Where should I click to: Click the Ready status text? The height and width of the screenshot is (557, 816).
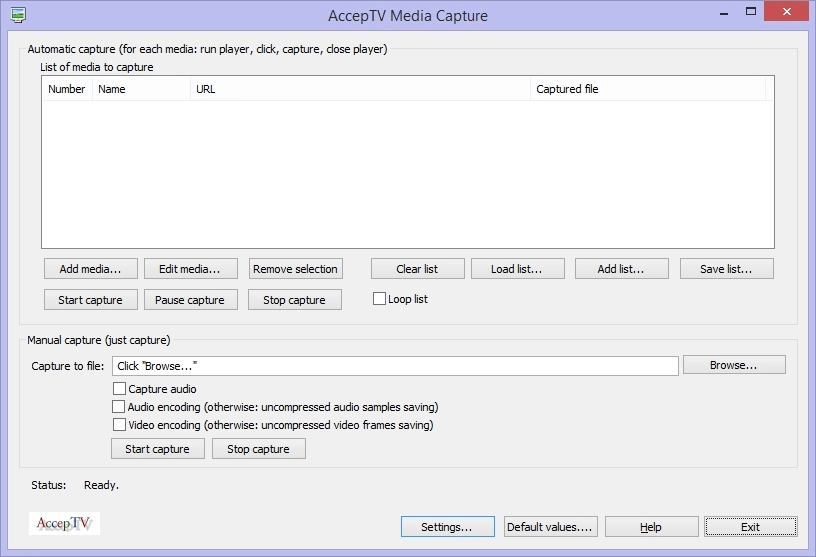pos(101,485)
